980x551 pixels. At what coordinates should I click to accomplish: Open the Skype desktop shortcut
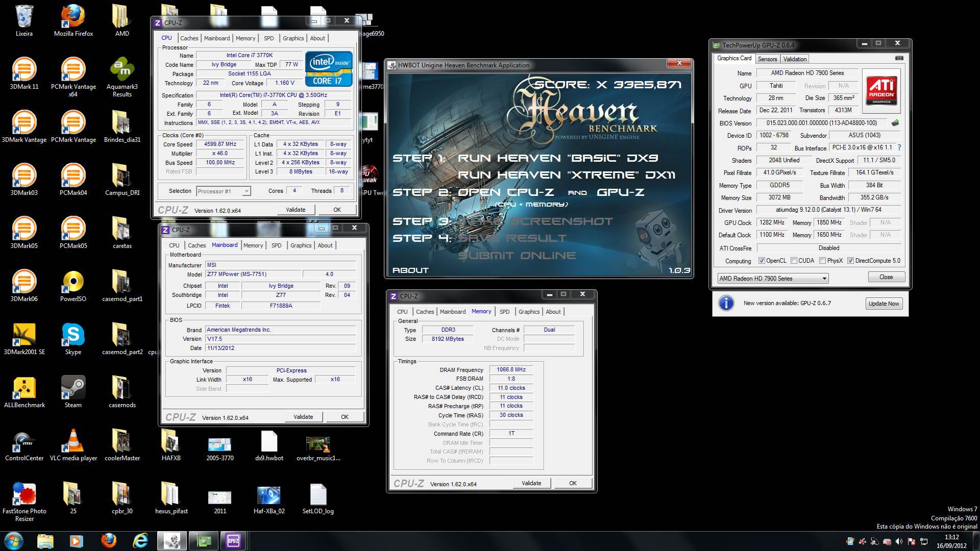[73, 339]
